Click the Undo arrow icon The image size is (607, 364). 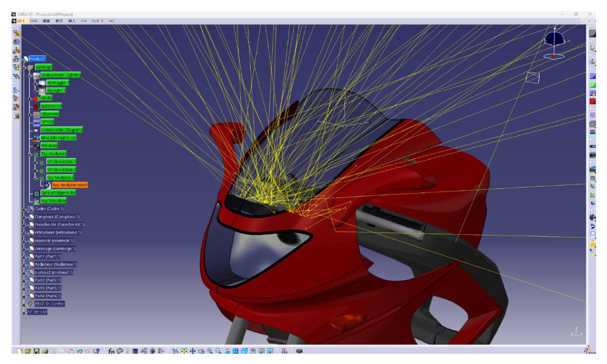click(x=80, y=351)
